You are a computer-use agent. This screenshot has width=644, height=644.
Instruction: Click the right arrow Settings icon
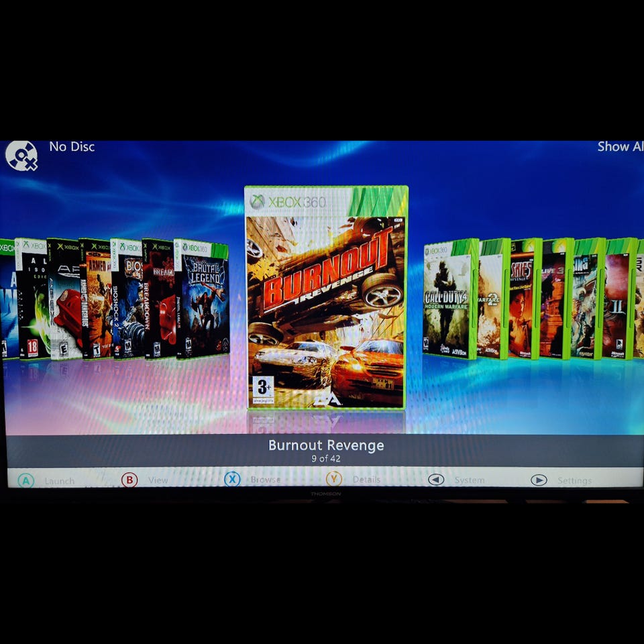pyautogui.click(x=539, y=480)
